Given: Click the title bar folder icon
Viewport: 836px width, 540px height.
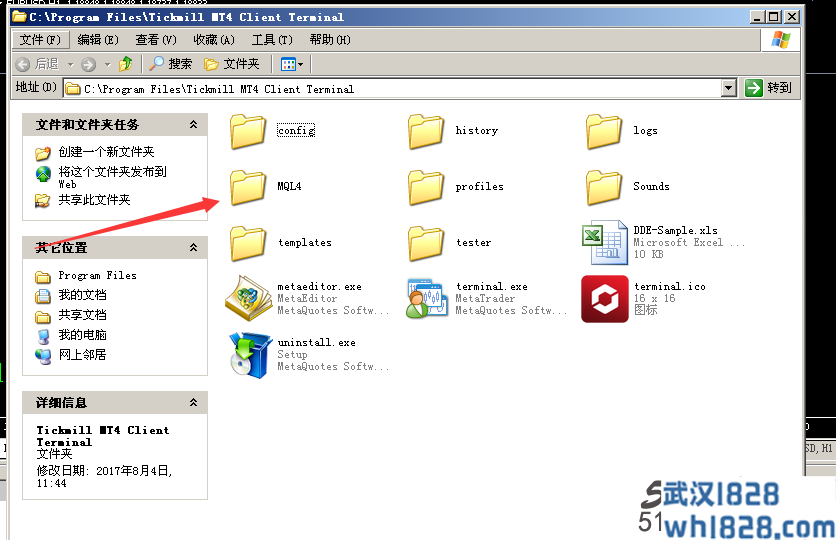Looking at the screenshot, I should point(19,17).
